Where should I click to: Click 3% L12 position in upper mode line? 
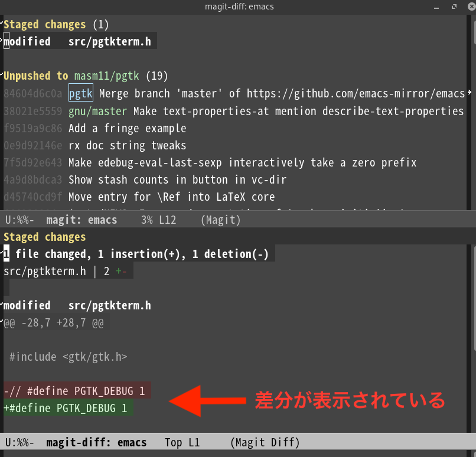[x=158, y=220]
